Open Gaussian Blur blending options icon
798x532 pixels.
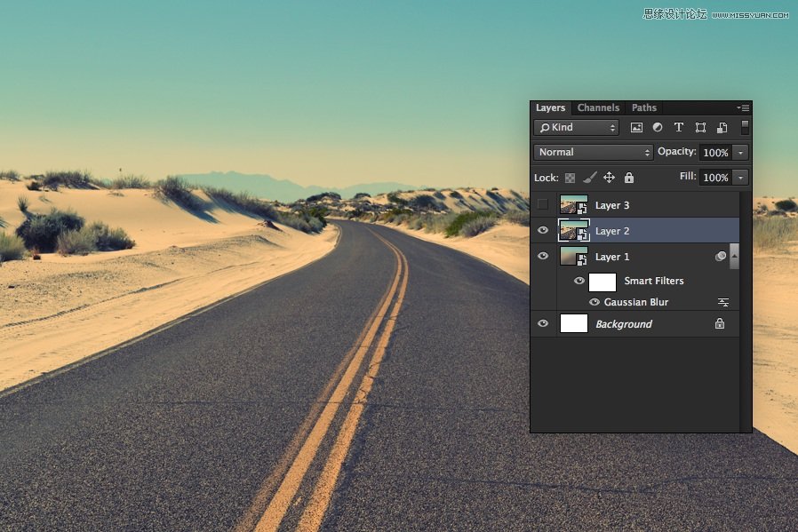point(723,303)
